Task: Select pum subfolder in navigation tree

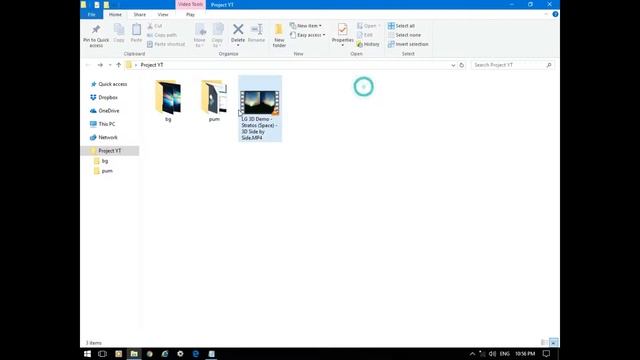Action: pos(103,171)
